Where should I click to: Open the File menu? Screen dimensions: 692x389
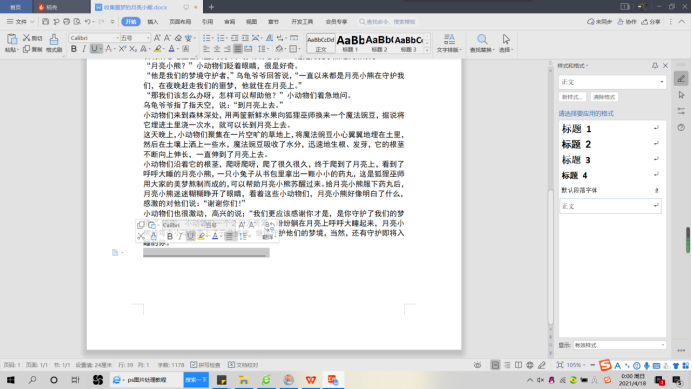[x=20, y=21]
